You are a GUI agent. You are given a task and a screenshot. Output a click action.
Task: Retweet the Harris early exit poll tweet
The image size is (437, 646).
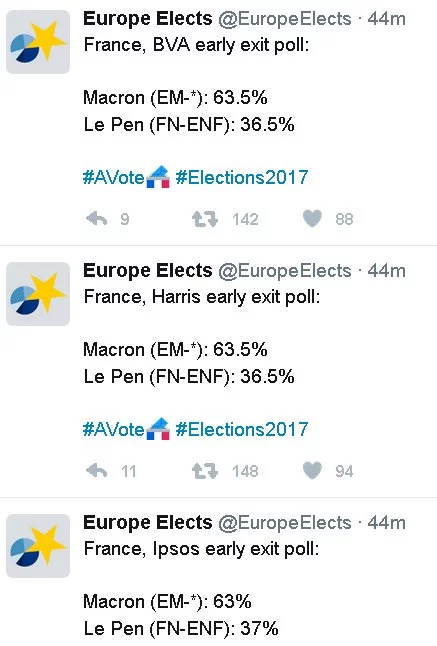click(205, 470)
